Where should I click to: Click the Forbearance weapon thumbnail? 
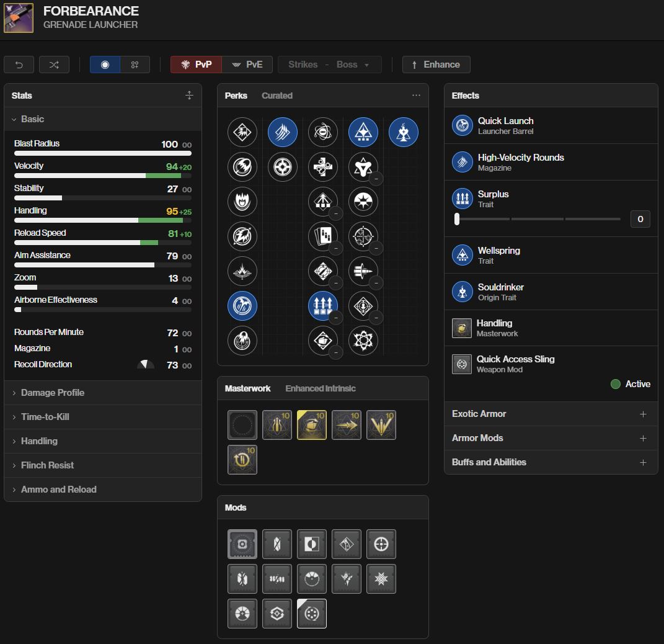click(x=19, y=18)
